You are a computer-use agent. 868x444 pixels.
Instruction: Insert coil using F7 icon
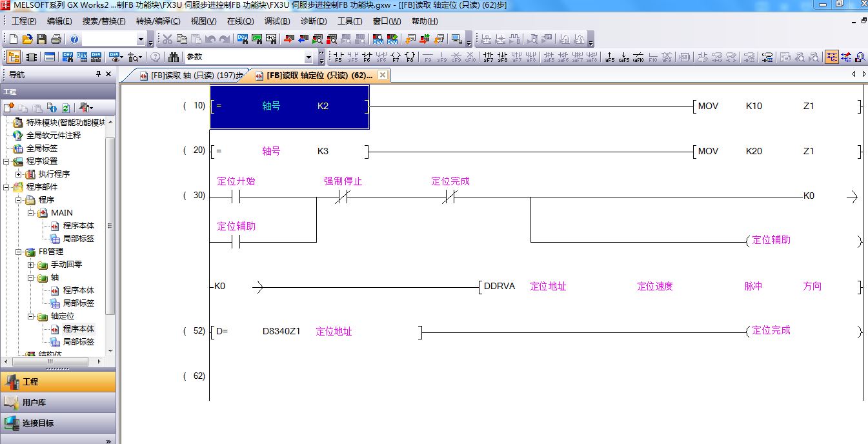tap(396, 57)
